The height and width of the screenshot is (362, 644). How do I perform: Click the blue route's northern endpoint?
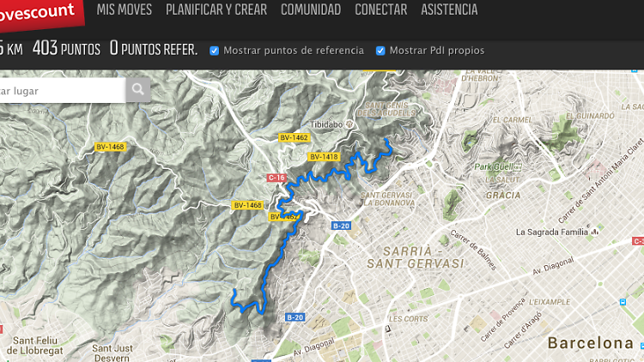pos(386,140)
